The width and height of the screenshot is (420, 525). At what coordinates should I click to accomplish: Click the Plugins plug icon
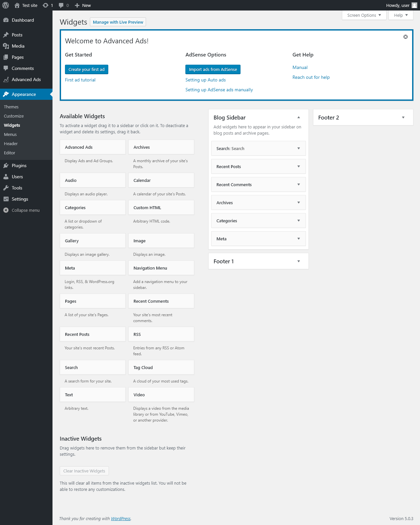tap(6, 165)
